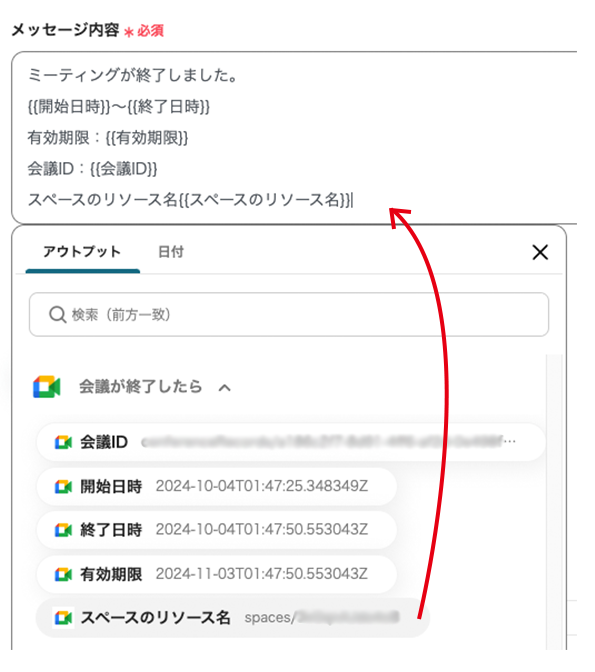Insert the スペースのリソース名 output item
595x672 pixels.
pos(233,618)
